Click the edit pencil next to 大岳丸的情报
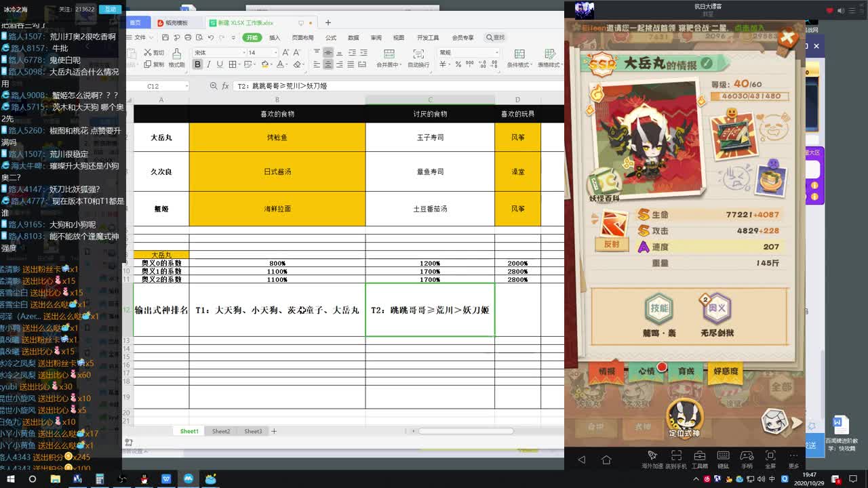868x488 pixels. click(x=707, y=63)
